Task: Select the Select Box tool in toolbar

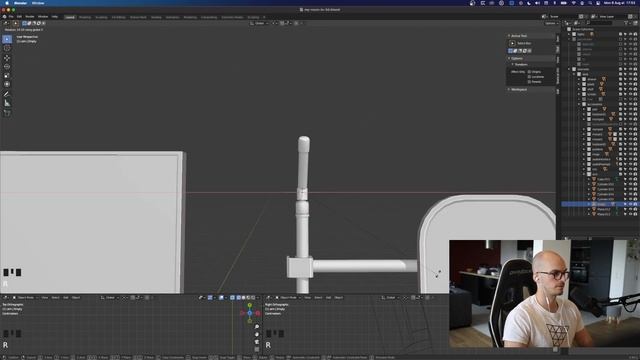Action: 7,39
